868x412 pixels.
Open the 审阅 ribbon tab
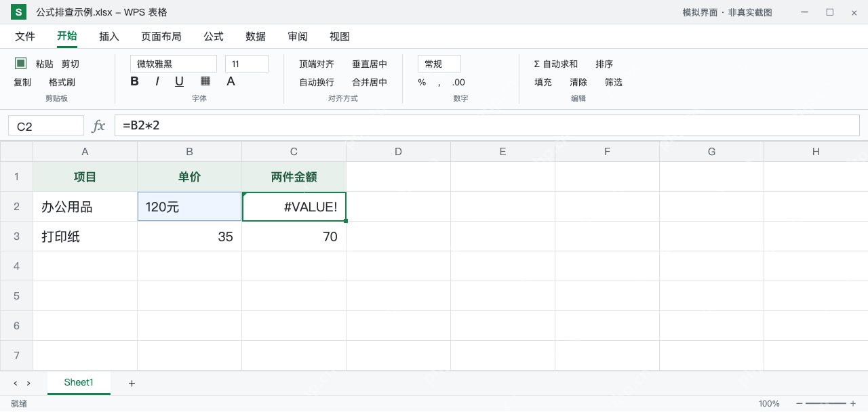pos(298,37)
